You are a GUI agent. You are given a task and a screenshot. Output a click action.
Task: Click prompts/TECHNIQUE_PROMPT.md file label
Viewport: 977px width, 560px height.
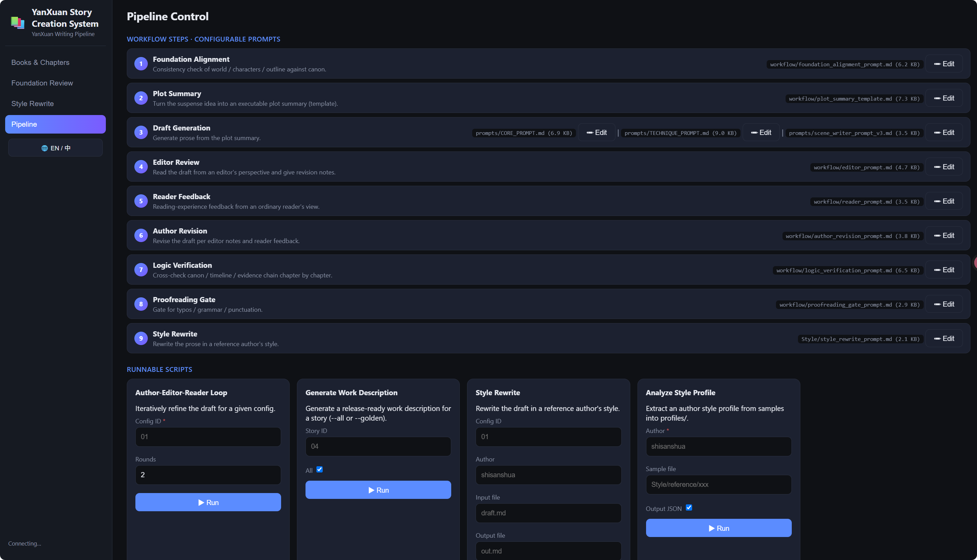tap(680, 133)
